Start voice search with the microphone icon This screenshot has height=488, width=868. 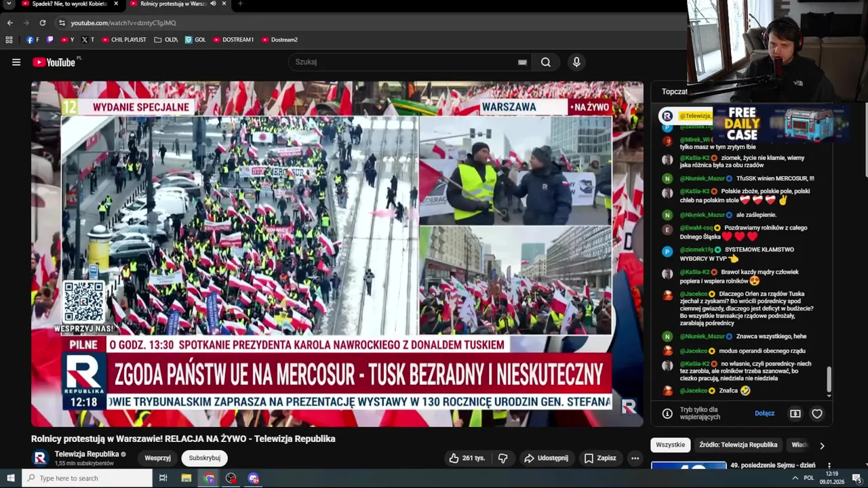coord(576,62)
